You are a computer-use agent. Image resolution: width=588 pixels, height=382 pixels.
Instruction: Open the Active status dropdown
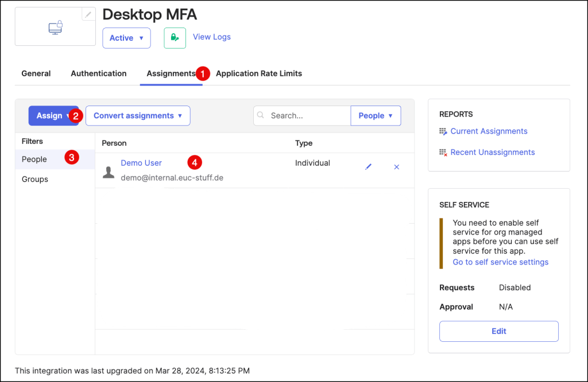tap(126, 38)
